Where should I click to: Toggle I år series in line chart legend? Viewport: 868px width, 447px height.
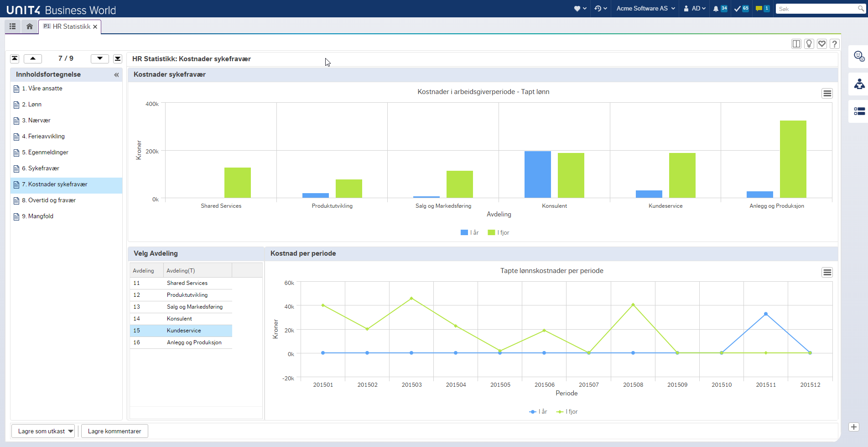tap(538, 411)
